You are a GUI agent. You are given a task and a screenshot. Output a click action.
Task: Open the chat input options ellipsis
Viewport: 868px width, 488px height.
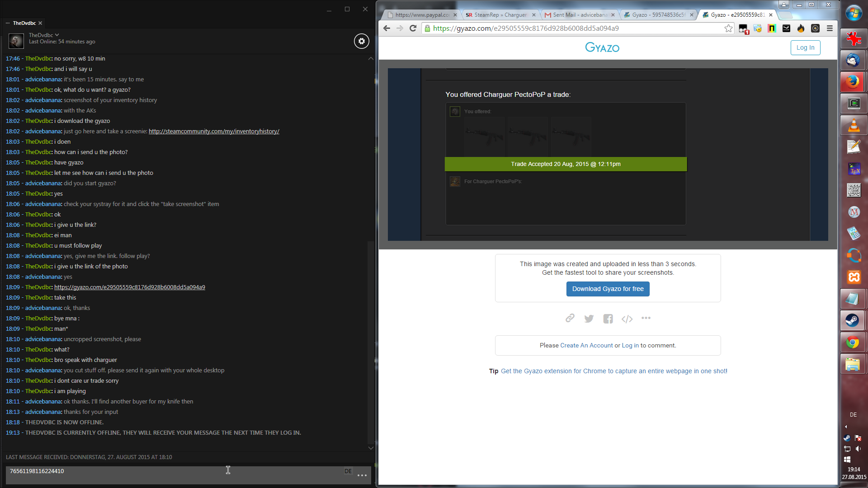(362, 475)
